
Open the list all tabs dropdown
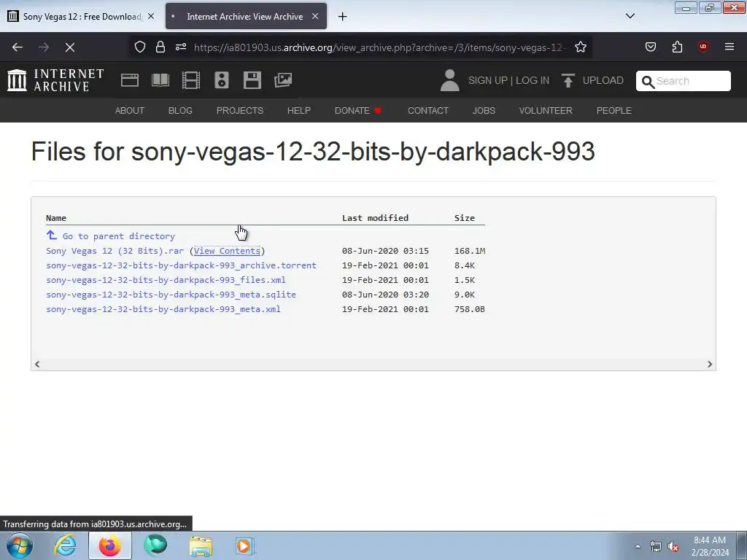tap(630, 16)
